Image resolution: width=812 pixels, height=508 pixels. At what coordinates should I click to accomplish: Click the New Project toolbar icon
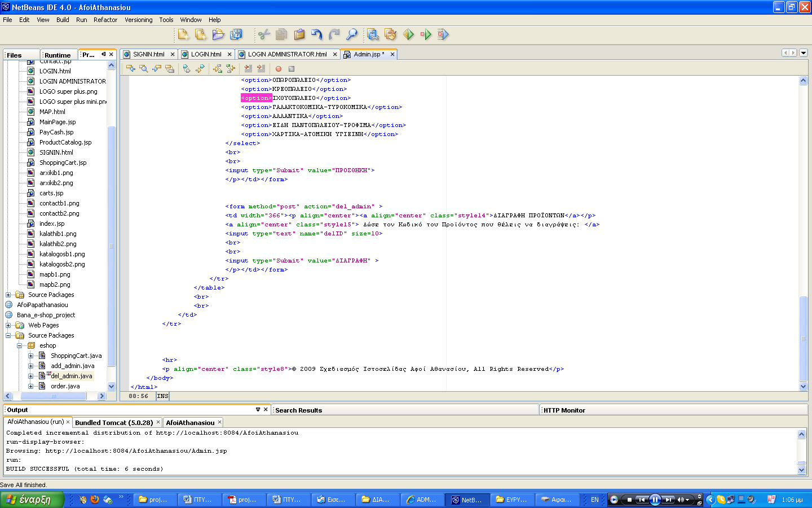tap(201, 34)
